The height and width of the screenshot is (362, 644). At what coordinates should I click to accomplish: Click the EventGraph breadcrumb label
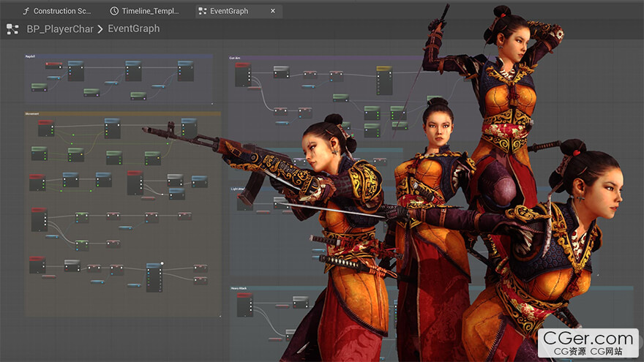pos(133,29)
